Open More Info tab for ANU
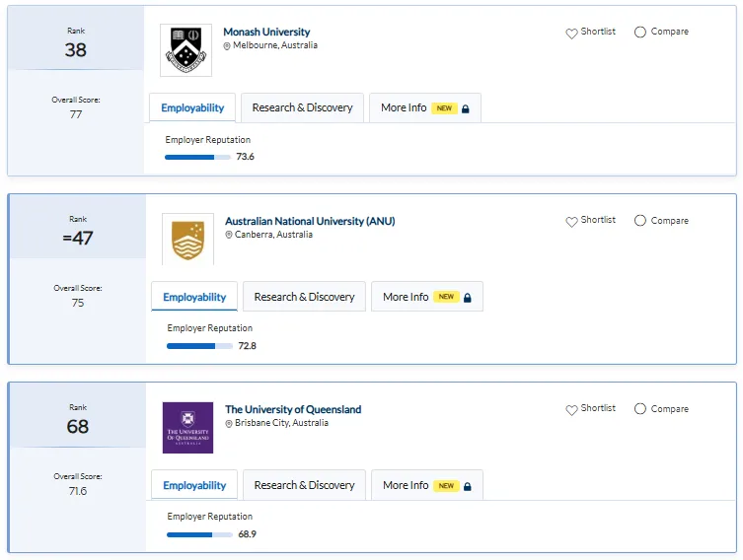The height and width of the screenshot is (560, 743). pos(427,297)
